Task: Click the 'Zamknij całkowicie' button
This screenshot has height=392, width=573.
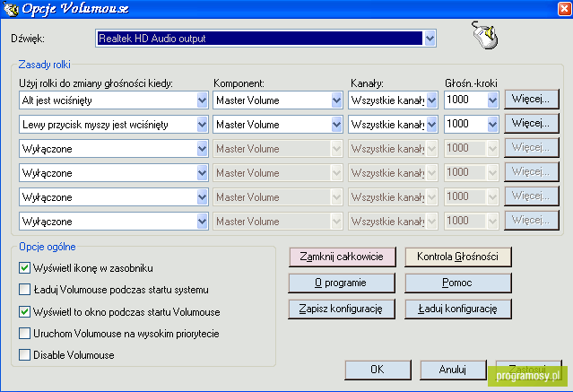Action: click(x=342, y=257)
